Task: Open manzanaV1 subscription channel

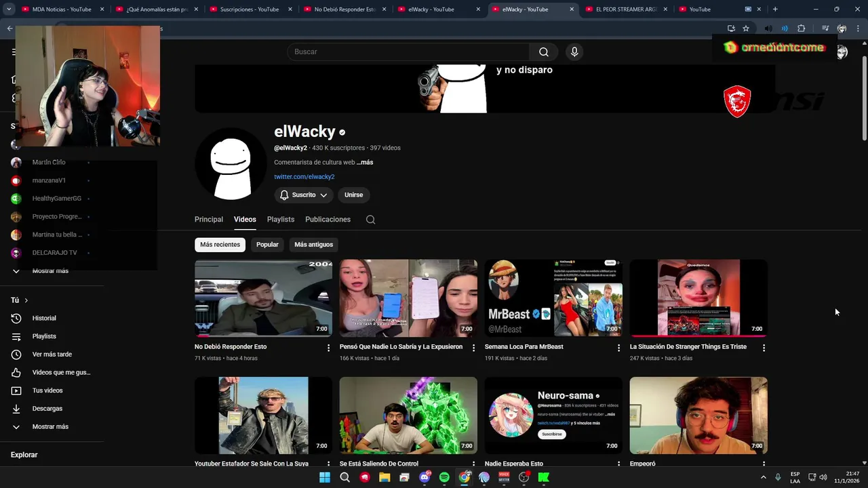Action: (x=50, y=181)
